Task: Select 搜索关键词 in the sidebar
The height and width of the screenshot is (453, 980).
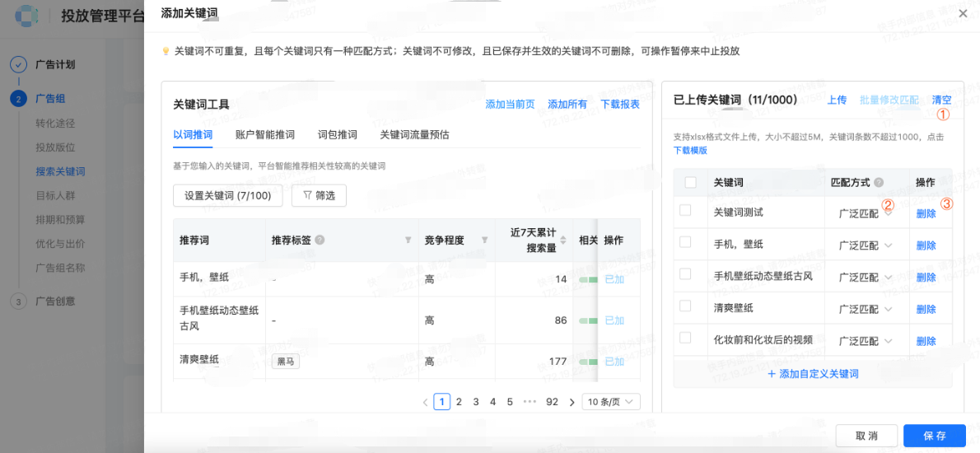Action: click(x=61, y=172)
